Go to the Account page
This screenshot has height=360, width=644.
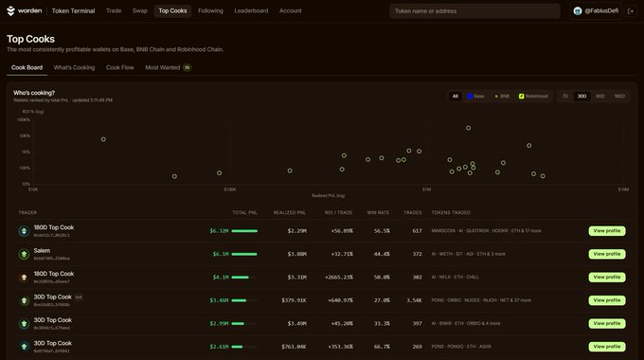click(x=291, y=11)
